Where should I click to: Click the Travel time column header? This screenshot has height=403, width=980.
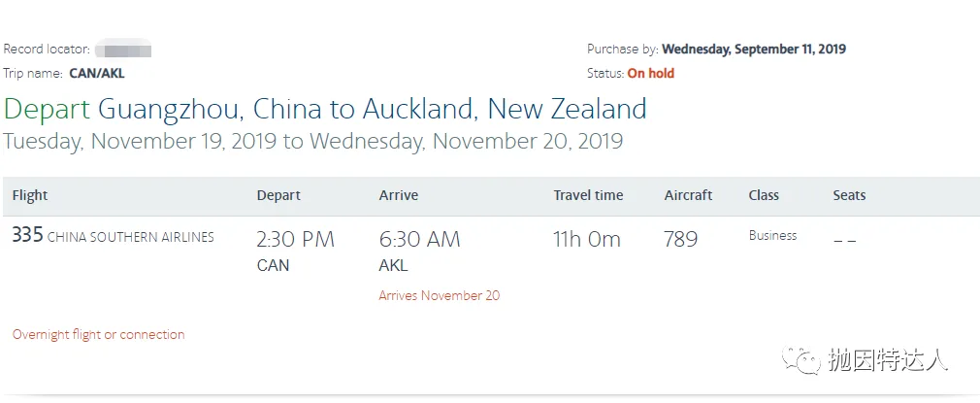588,195
